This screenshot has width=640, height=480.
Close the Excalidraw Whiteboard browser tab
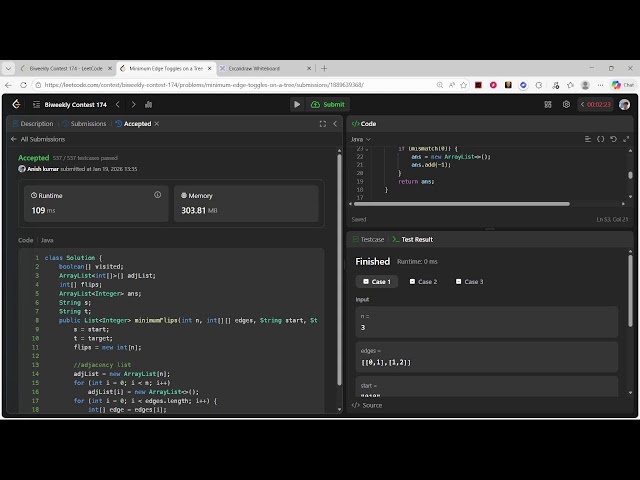click(x=309, y=69)
